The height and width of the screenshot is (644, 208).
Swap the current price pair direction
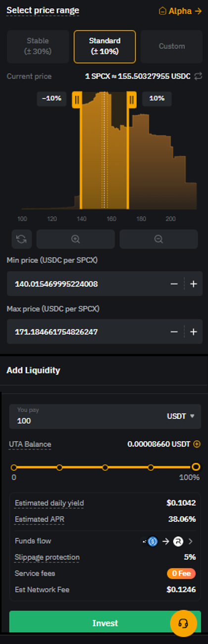coord(199,76)
